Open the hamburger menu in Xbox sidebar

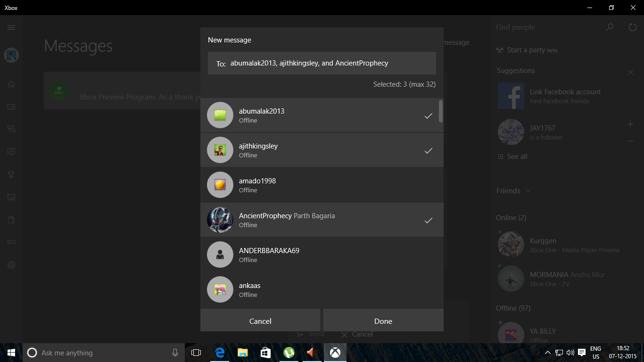pyautogui.click(x=11, y=28)
